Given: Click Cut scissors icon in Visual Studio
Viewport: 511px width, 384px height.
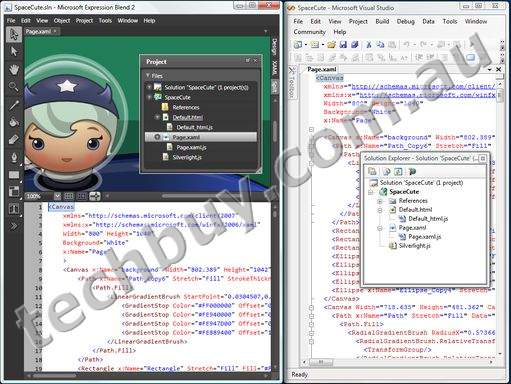Looking at the screenshot, I should 369,44.
